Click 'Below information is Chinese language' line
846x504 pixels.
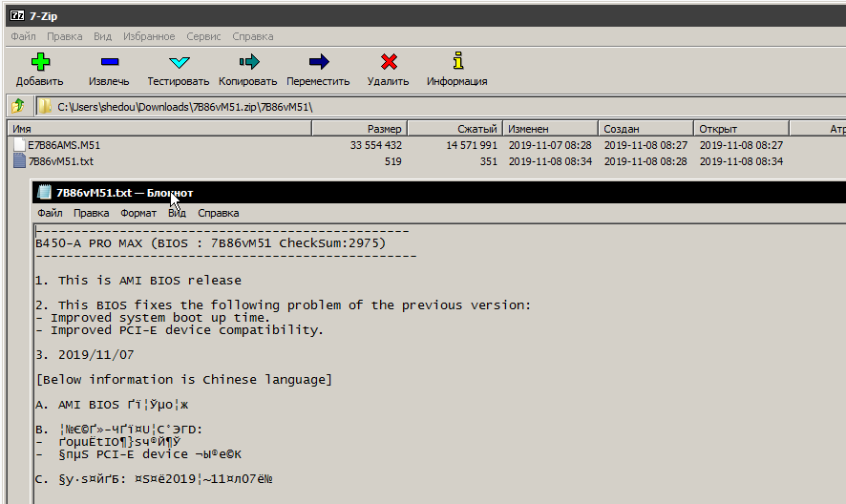(x=183, y=380)
